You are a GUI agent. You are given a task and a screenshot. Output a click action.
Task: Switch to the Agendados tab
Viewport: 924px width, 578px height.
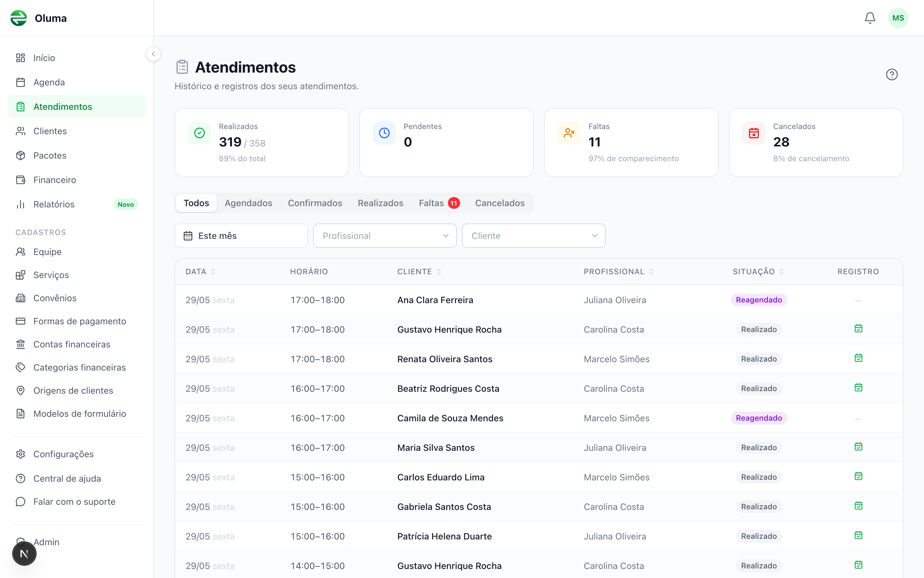[249, 203]
